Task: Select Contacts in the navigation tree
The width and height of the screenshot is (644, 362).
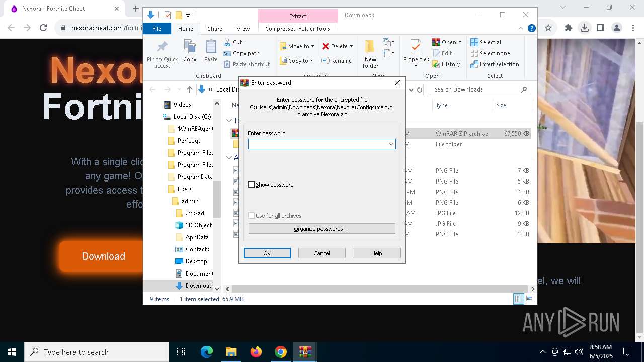Action: click(x=192, y=249)
